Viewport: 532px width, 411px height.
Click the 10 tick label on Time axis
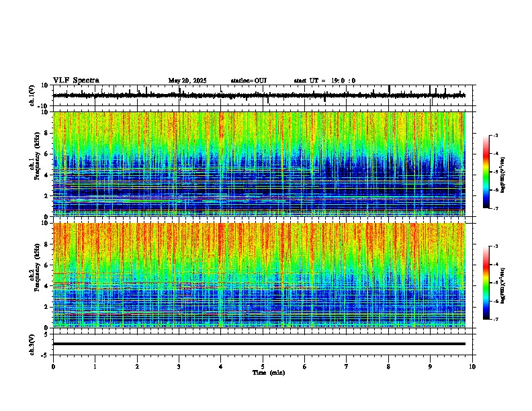(x=472, y=367)
